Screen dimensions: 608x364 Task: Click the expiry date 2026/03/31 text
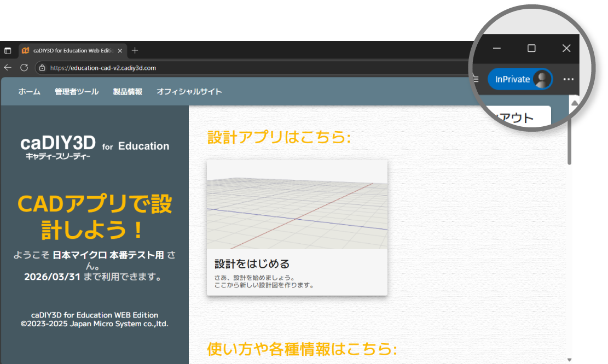click(x=52, y=277)
